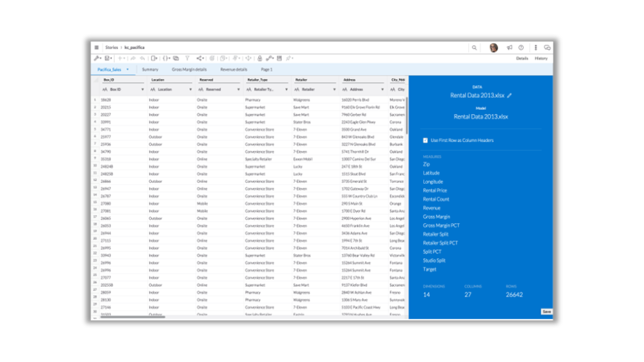Switch to the Summary tab
The width and height of the screenshot is (644, 362).
click(x=150, y=69)
